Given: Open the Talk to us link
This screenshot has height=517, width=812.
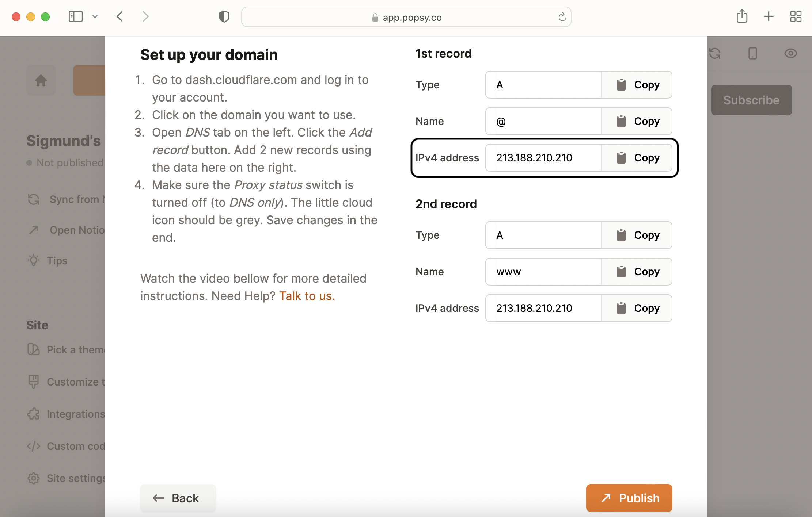Looking at the screenshot, I should 307,296.
